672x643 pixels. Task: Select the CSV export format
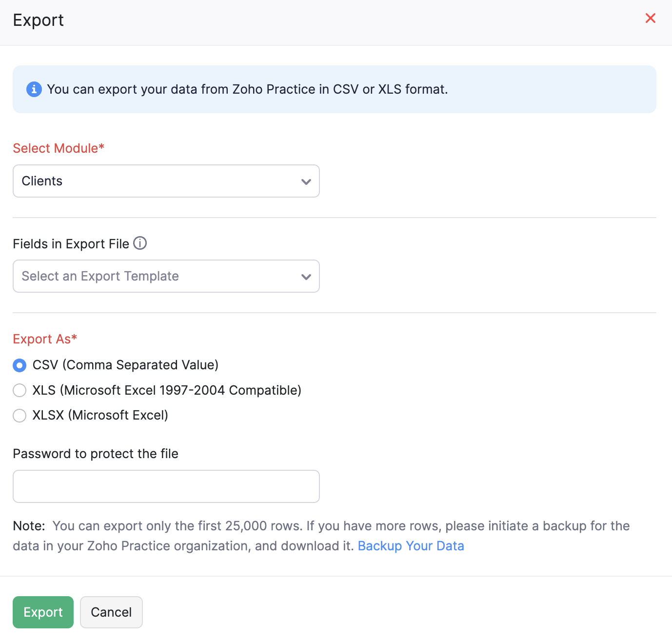click(x=20, y=365)
